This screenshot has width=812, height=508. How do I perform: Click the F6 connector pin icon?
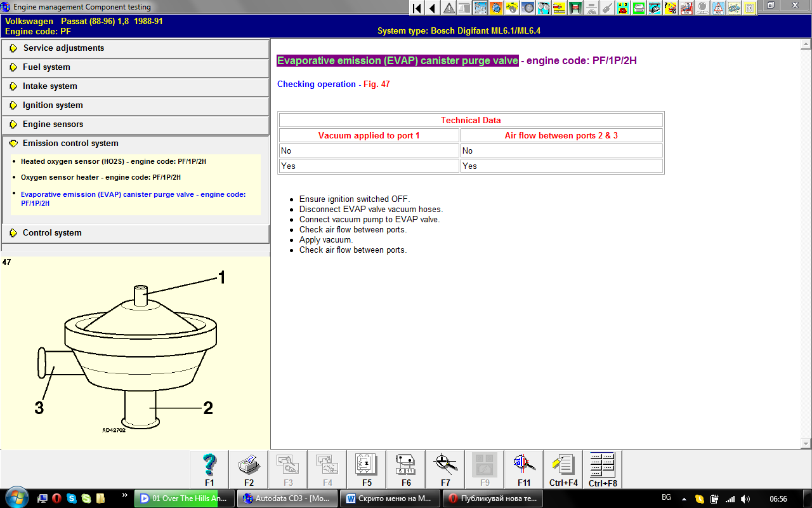pyautogui.click(x=406, y=465)
